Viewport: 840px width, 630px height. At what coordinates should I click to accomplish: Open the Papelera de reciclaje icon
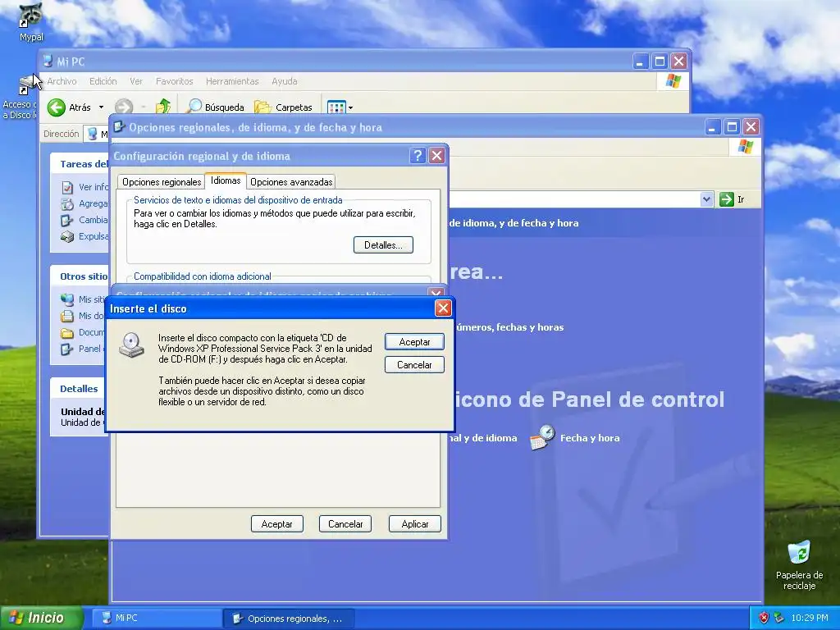point(799,566)
